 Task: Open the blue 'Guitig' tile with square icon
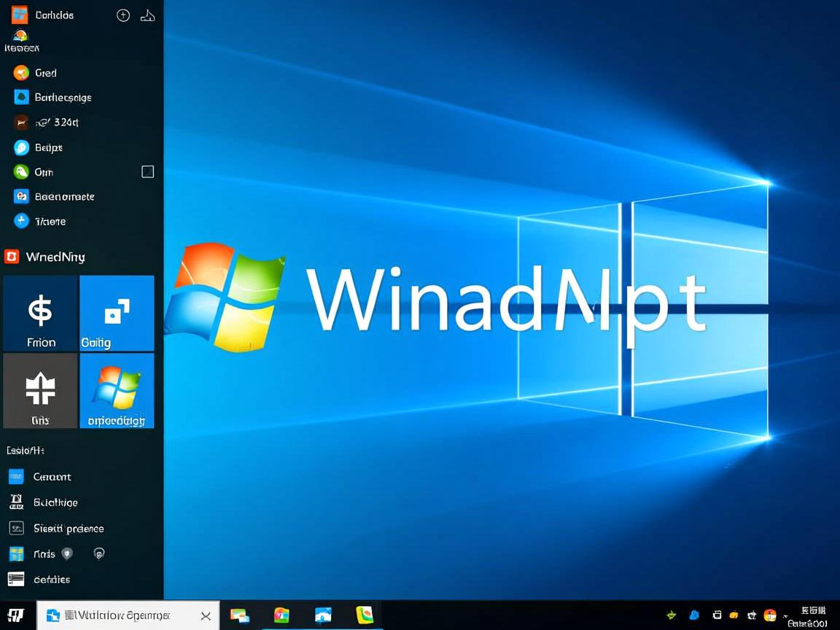(x=117, y=312)
